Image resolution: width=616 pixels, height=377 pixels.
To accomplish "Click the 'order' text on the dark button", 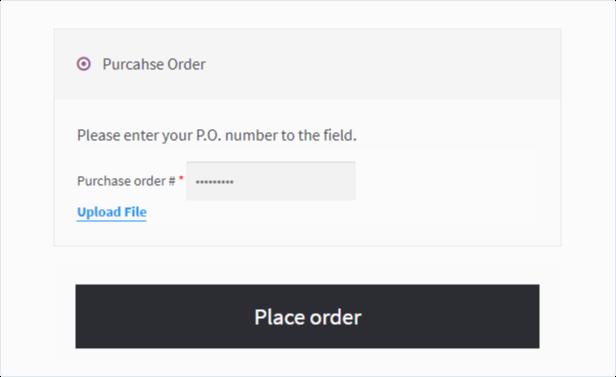I will coord(336,317).
